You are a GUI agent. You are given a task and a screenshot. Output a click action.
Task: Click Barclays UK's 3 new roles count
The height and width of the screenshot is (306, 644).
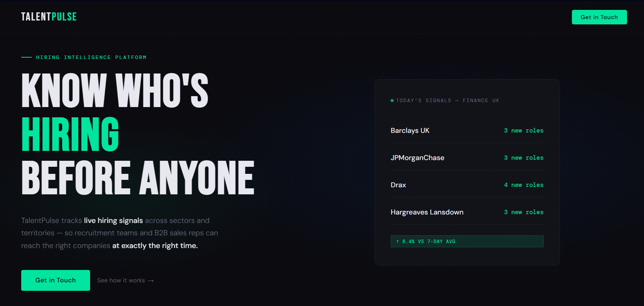click(x=524, y=130)
